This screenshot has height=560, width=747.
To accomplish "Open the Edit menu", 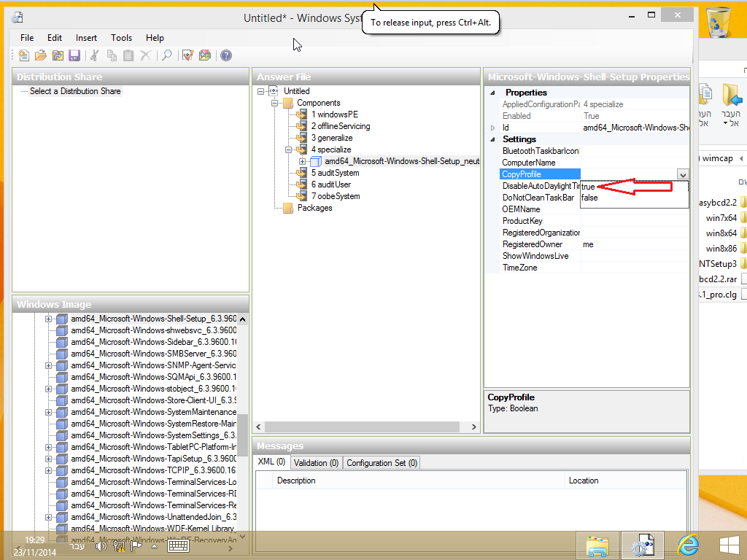I will (54, 38).
